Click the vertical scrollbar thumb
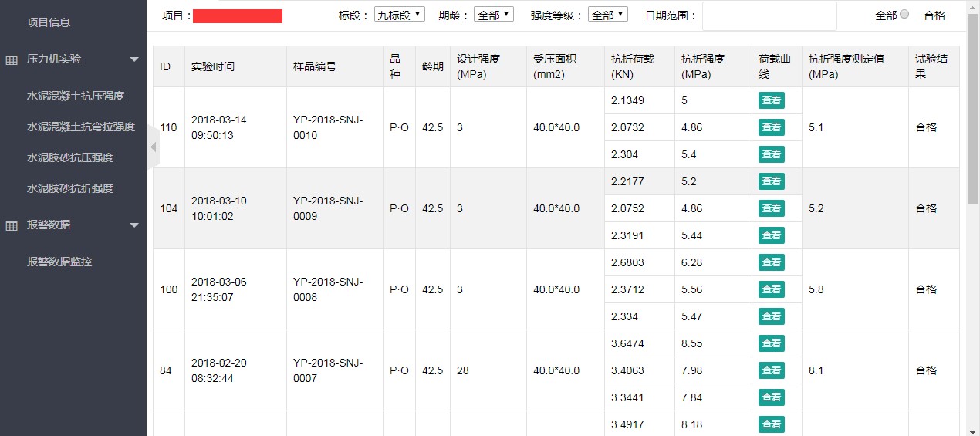Screen dimensions: 980x436 click(x=973, y=108)
